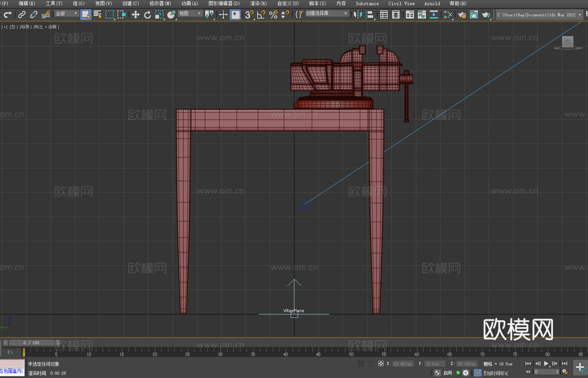The width and height of the screenshot is (588, 378).
Task: Activate the Select and Move tool
Action: 136,14
